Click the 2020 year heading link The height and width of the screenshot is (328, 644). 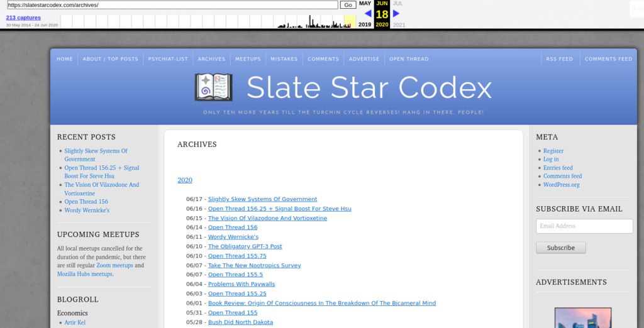click(x=185, y=180)
